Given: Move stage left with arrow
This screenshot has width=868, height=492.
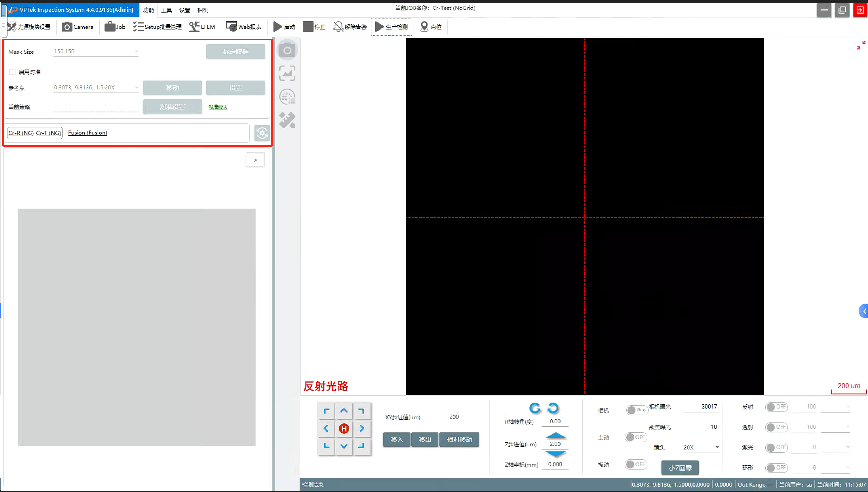Looking at the screenshot, I should 326,429.
